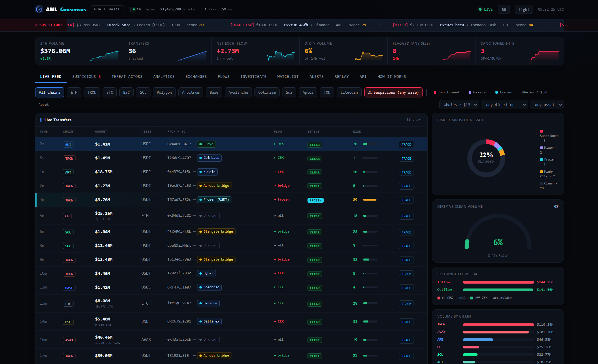
Task: Open the any asset dropdown
Action: [x=547, y=105]
